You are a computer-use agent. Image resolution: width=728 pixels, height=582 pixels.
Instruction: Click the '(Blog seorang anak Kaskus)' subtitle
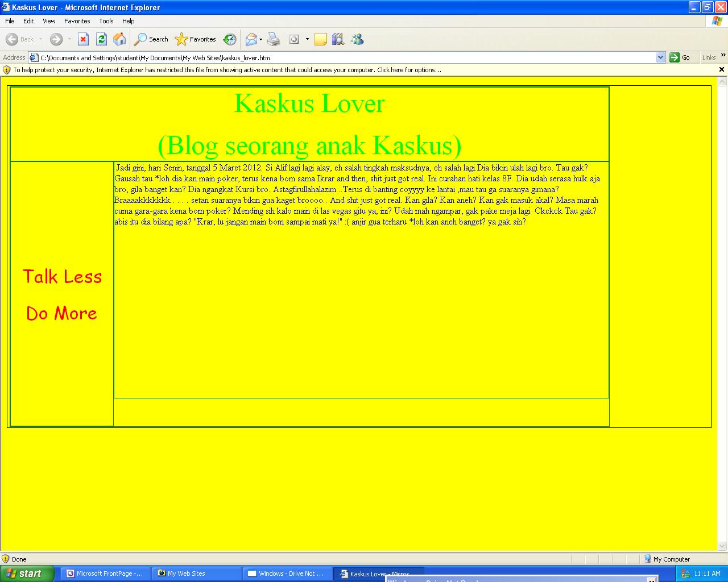pyautogui.click(x=309, y=145)
